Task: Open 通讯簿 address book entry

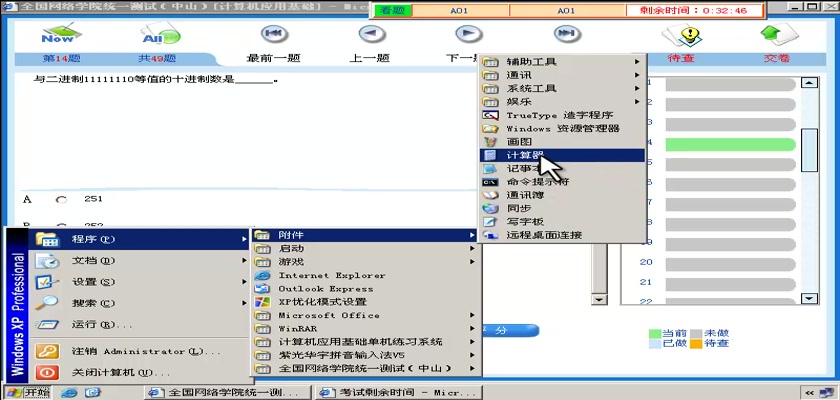Action: point(562,195)
